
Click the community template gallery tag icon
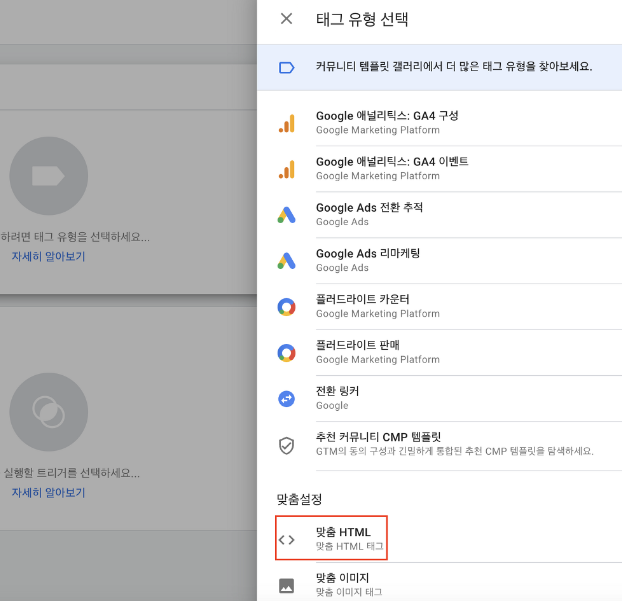(x=286, y=68)
